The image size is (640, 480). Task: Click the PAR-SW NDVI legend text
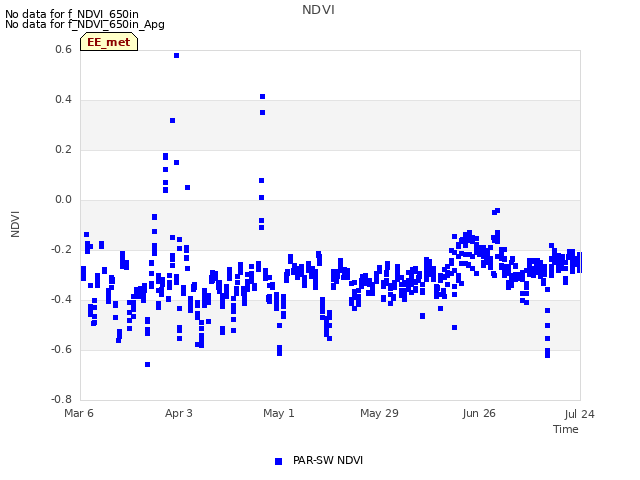coord(328,460)
